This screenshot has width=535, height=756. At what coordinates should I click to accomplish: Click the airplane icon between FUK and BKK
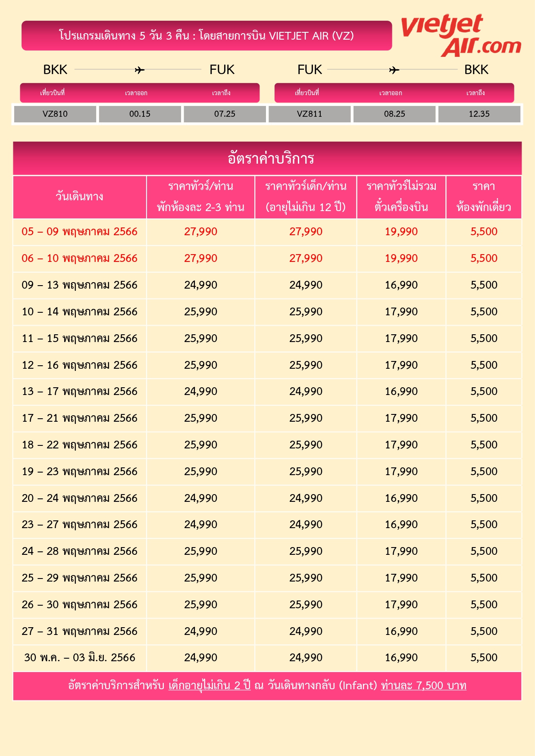pos(394,70)
